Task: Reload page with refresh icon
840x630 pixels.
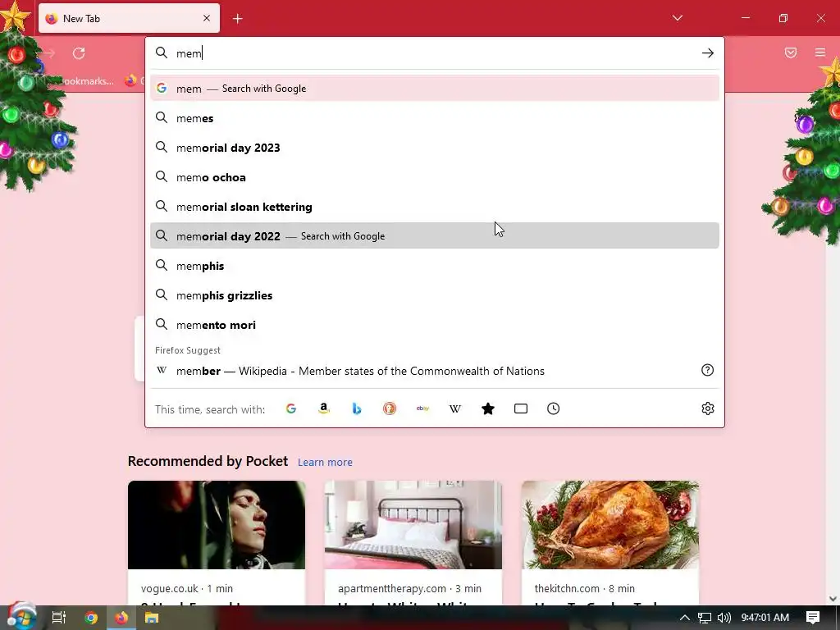Action: pyautogui.click(x=79, y=53)
